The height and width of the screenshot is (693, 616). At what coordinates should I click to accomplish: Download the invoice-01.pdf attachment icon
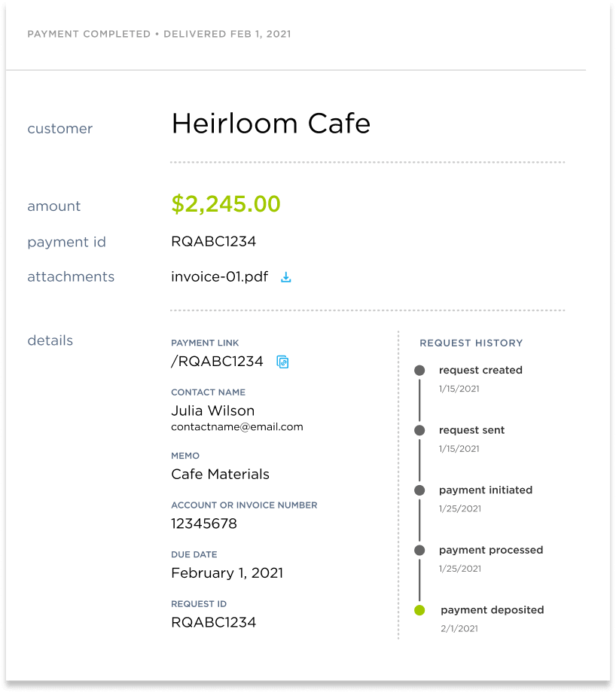point(286,277)
